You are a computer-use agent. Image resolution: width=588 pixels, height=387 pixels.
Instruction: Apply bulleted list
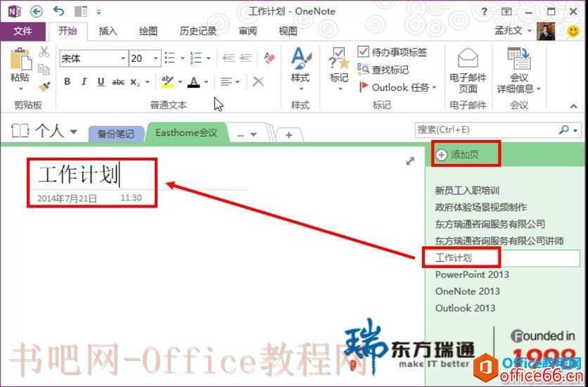(170, 58)
